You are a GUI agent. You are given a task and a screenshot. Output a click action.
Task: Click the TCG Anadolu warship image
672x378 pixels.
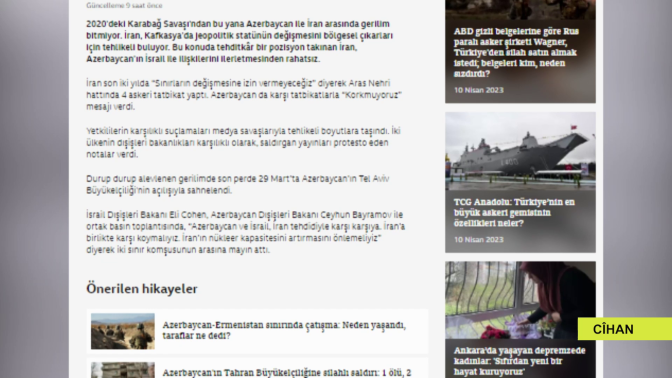pos(520,151)
